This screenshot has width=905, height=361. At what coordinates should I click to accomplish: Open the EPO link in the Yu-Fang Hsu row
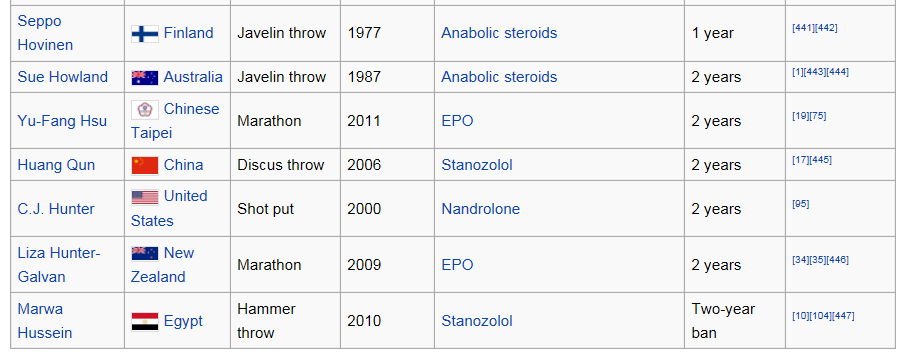(457, 121)
